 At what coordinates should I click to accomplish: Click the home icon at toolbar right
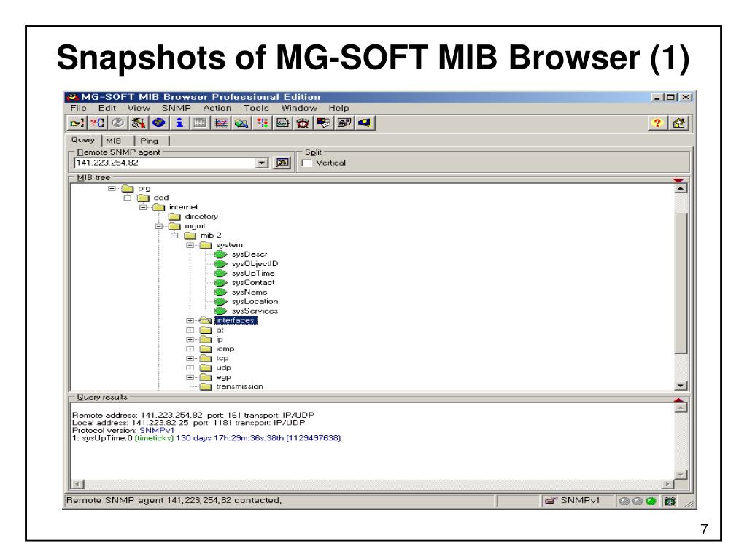point(679,122)
